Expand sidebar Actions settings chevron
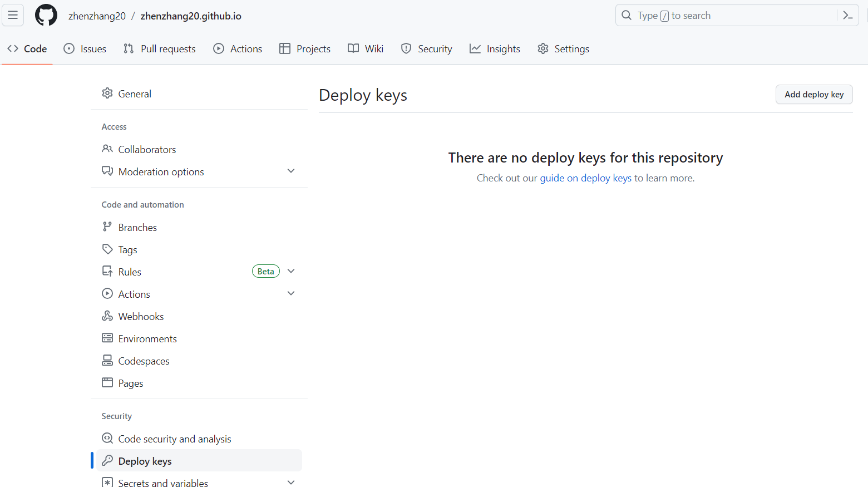Viewport: 868px width, 487px height. tap(291, 293)
